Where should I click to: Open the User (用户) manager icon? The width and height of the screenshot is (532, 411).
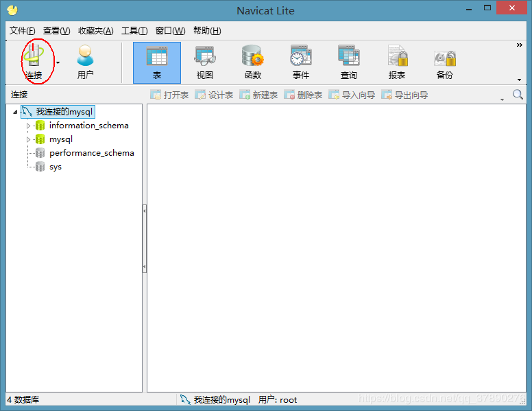pos(85,62)
